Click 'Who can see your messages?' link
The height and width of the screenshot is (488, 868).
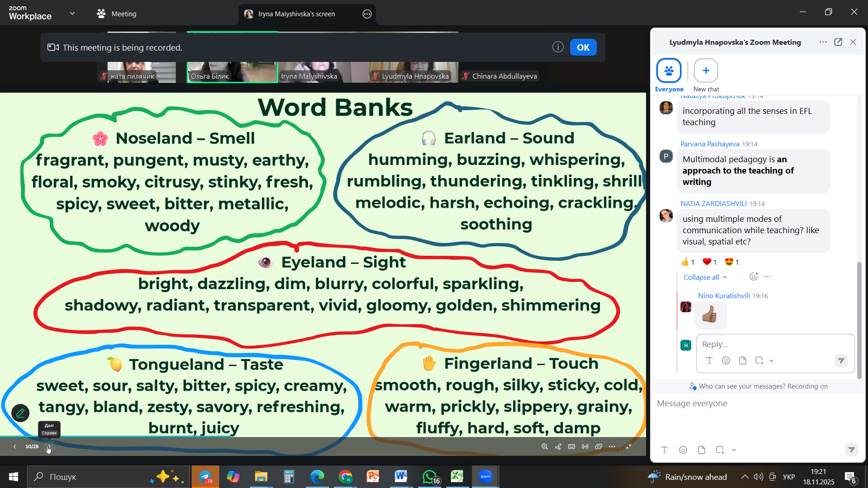pyautogui.click(x=741, y=386)
